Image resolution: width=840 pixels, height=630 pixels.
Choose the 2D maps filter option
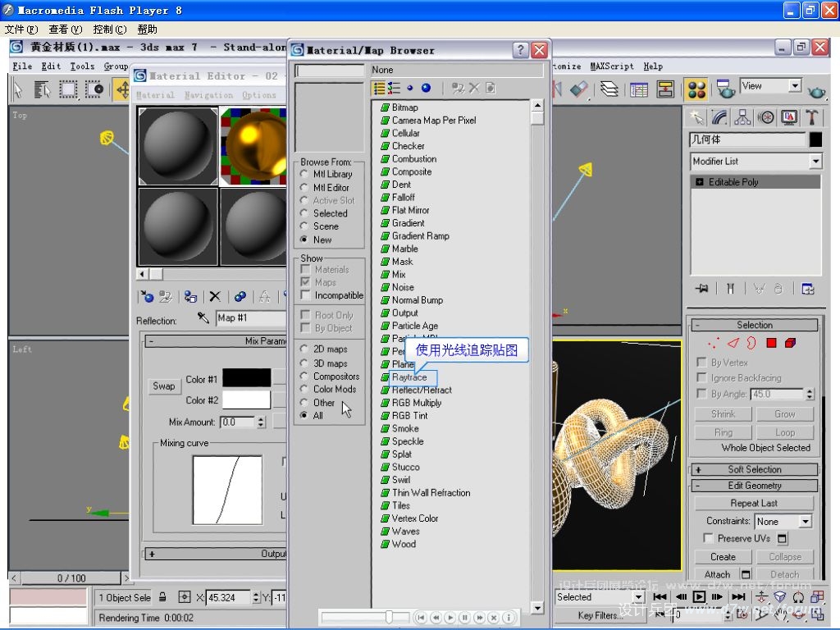click(x=305, y=349)
